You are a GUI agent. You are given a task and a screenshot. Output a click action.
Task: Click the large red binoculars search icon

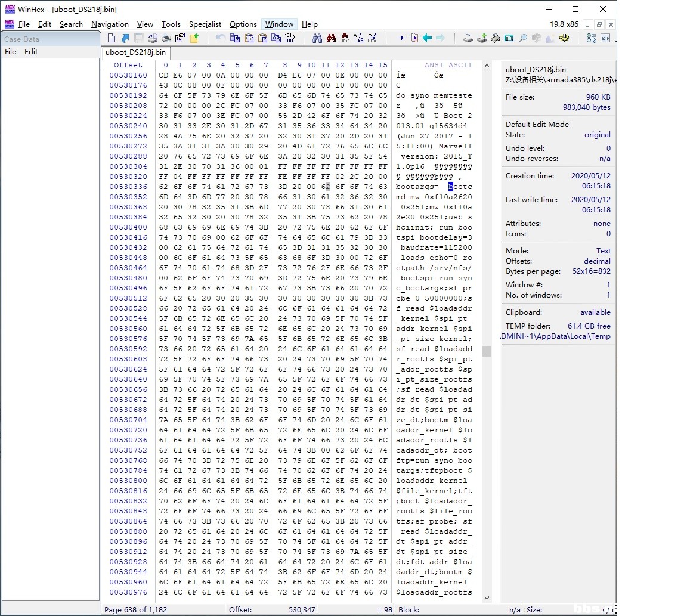(331, 39)
